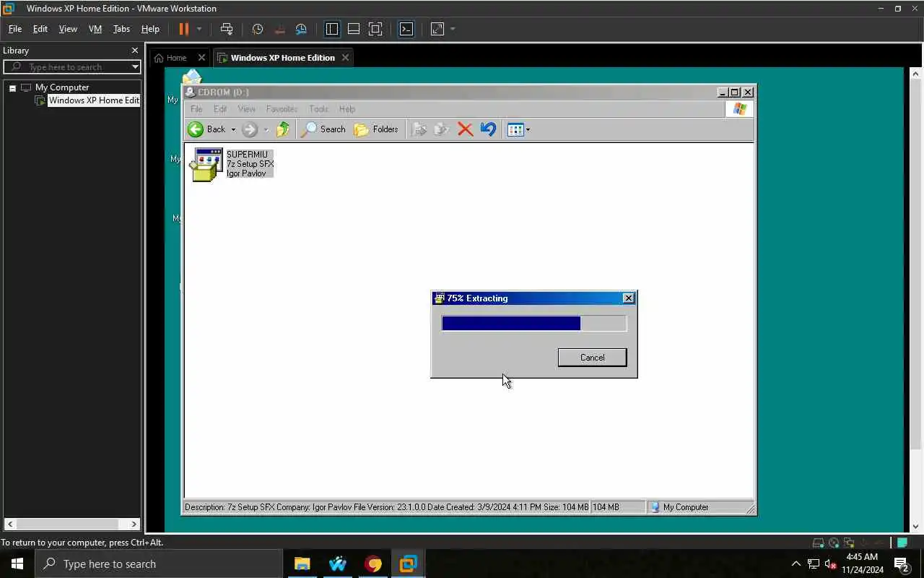Enter VMware full screen mode

point(375,29)
